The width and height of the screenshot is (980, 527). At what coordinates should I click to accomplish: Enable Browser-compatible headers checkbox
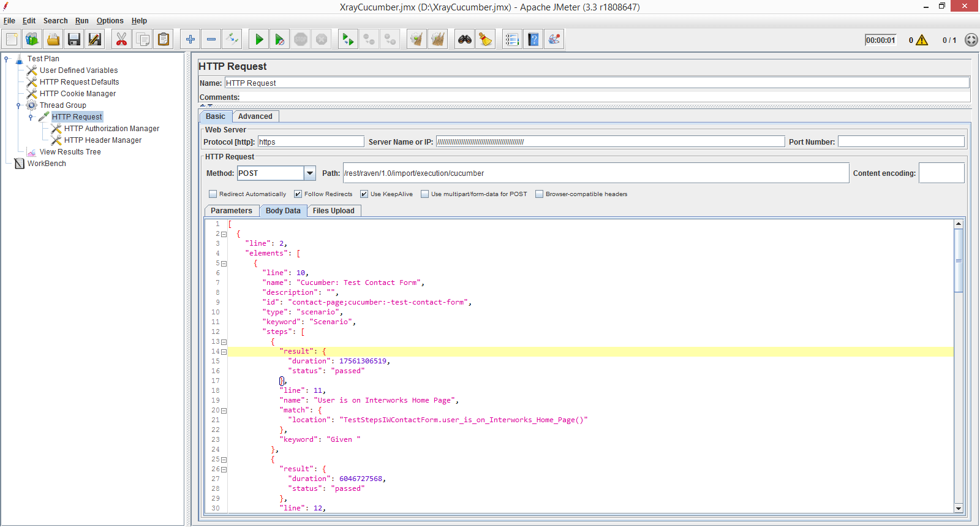point(540,194)
